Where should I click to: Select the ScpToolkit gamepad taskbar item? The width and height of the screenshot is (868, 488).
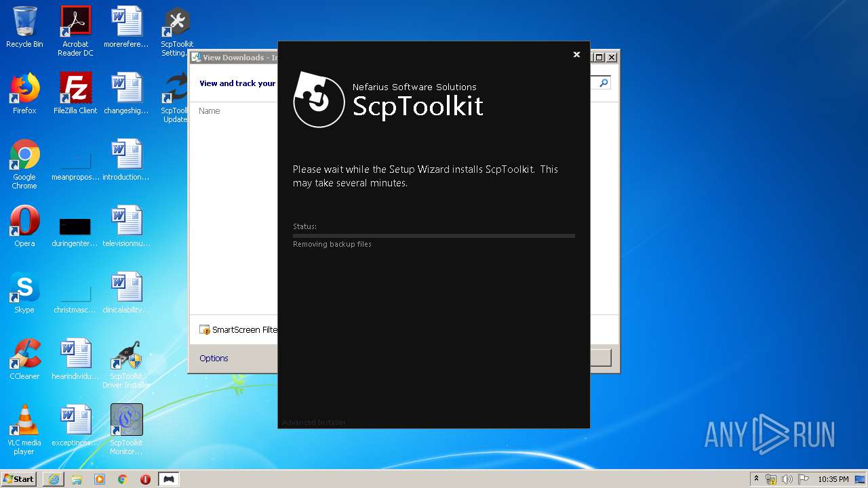click(x=169, y=479)
